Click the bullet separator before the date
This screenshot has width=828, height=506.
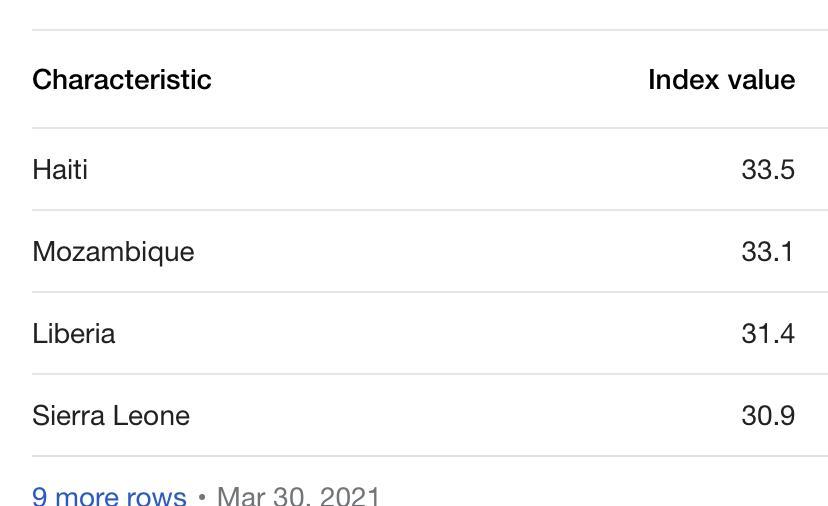[201, 497]
